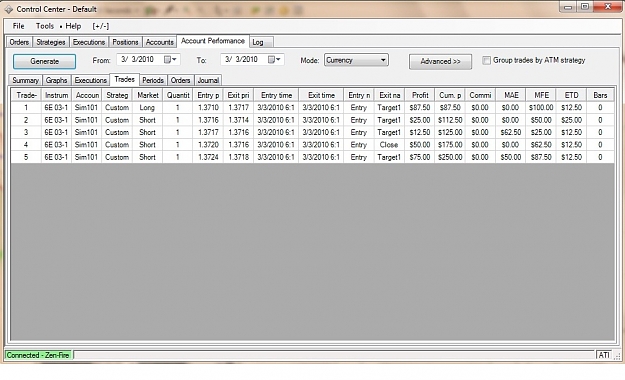The width and height of the screenshot is (625, 380).
Task: Sort by the Strategy column header
Action: (117, 95)
